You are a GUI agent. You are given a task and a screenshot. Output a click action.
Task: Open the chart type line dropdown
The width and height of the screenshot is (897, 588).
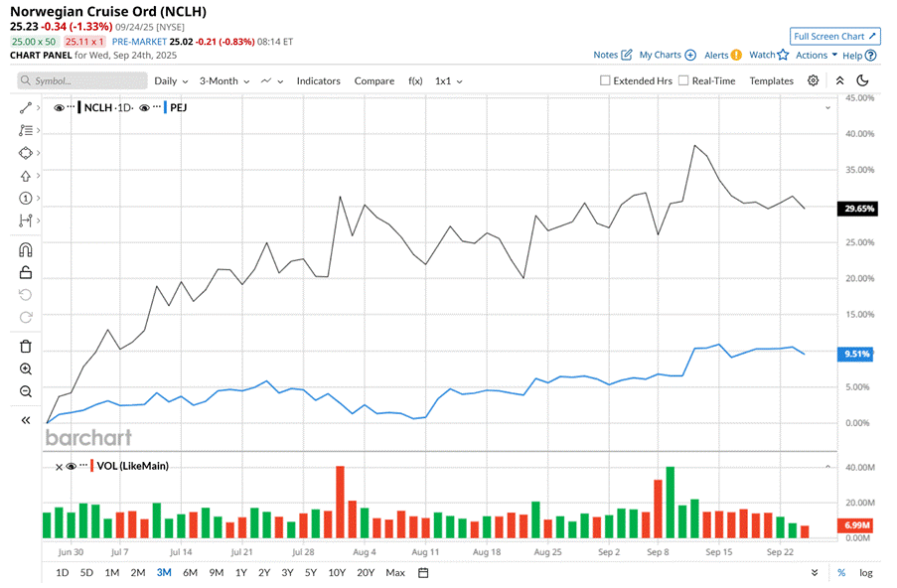[272, 81]
